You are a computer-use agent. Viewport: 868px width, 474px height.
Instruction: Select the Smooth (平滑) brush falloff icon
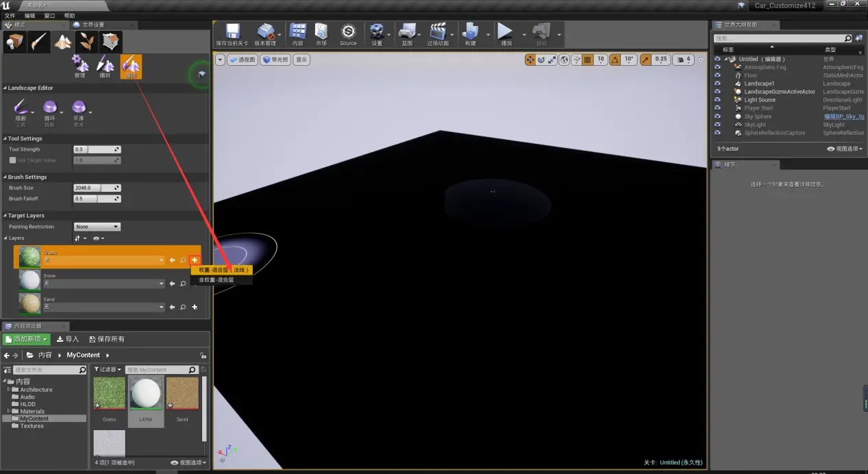tap(79, 110)
